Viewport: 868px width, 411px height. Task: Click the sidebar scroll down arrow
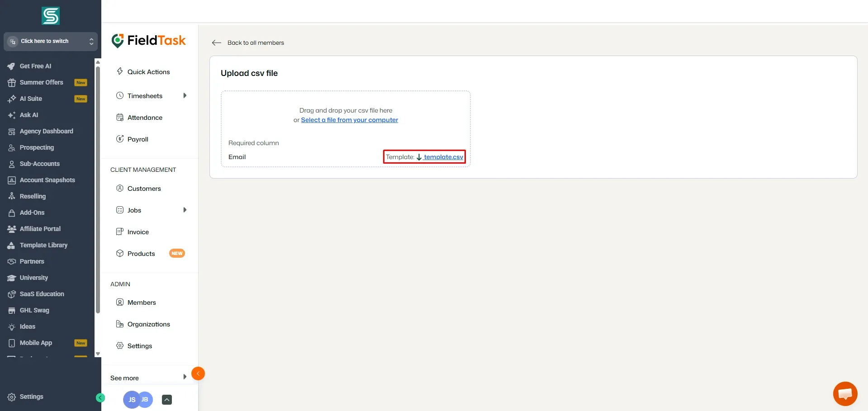[98, 354]
